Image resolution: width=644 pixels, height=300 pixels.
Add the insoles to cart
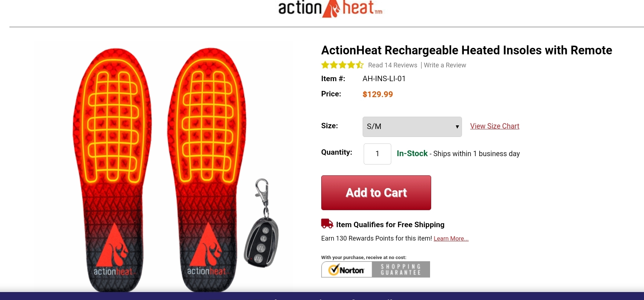tap(376, 193)
